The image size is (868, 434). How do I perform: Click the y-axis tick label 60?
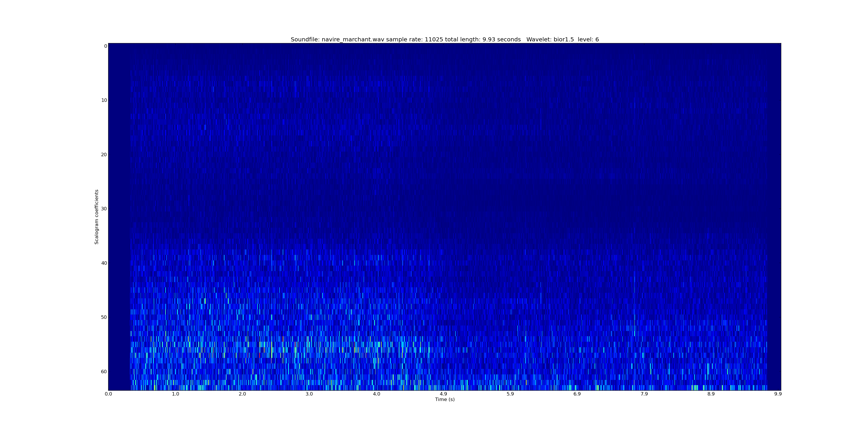pos(104,372)
